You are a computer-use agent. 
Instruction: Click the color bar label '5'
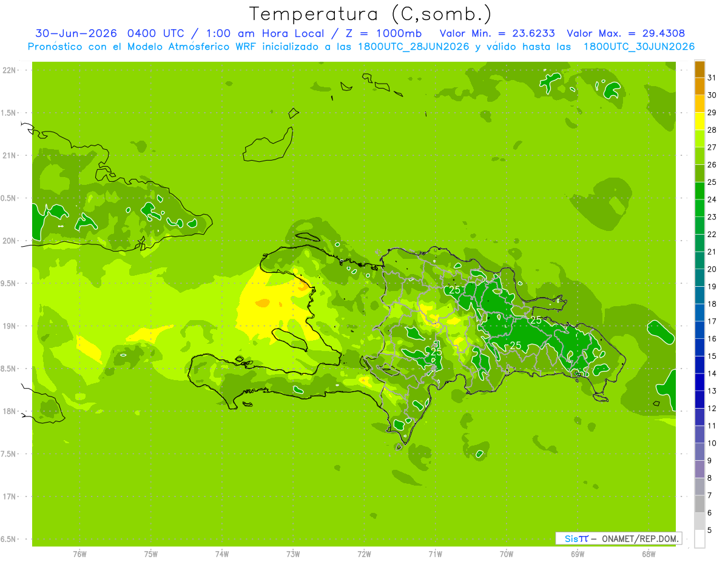[710, 530]
